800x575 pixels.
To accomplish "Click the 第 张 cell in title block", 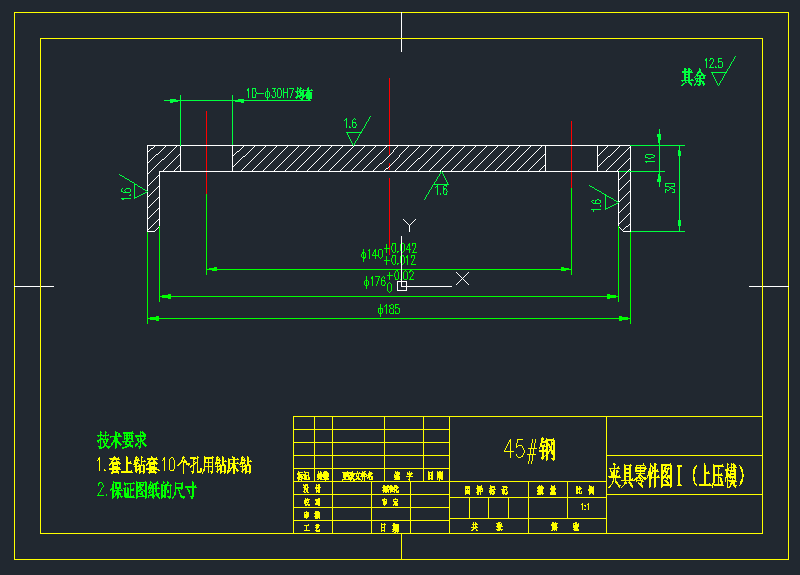I will (567, 527).
